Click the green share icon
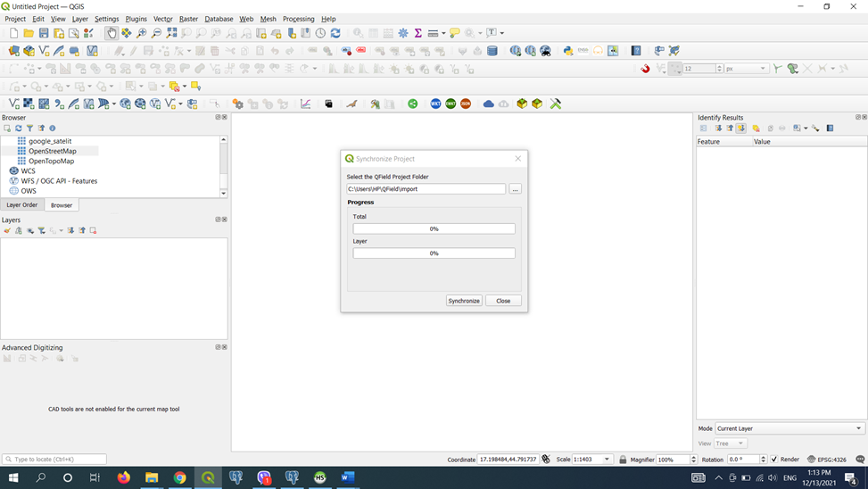This screenshot has width=868, height=489. point(412,104)
